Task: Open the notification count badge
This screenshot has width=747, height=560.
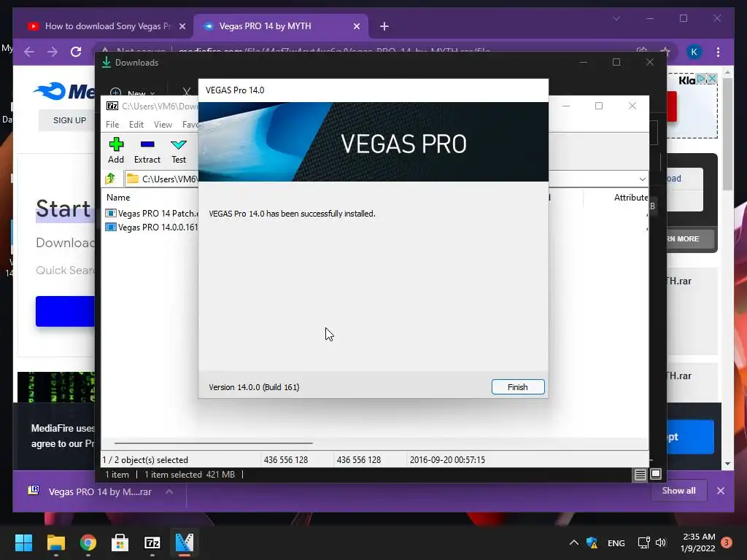Action: pos(727,542)
